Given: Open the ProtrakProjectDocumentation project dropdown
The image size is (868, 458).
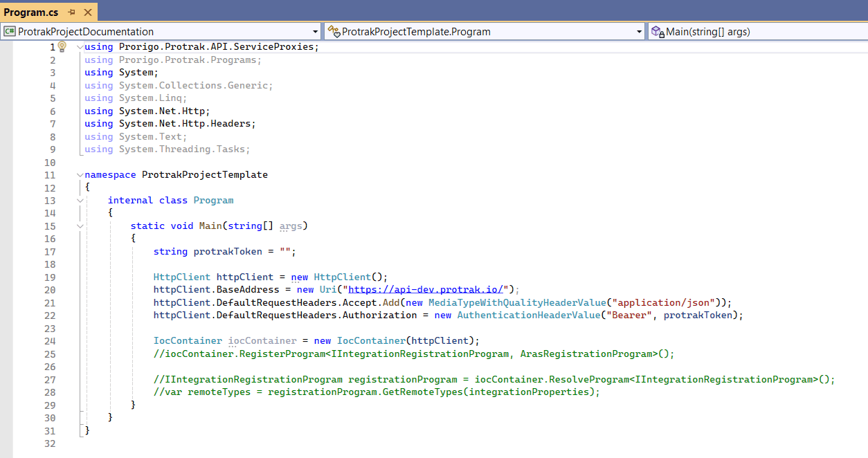Looking at the screenshot, I should (316, 32).
